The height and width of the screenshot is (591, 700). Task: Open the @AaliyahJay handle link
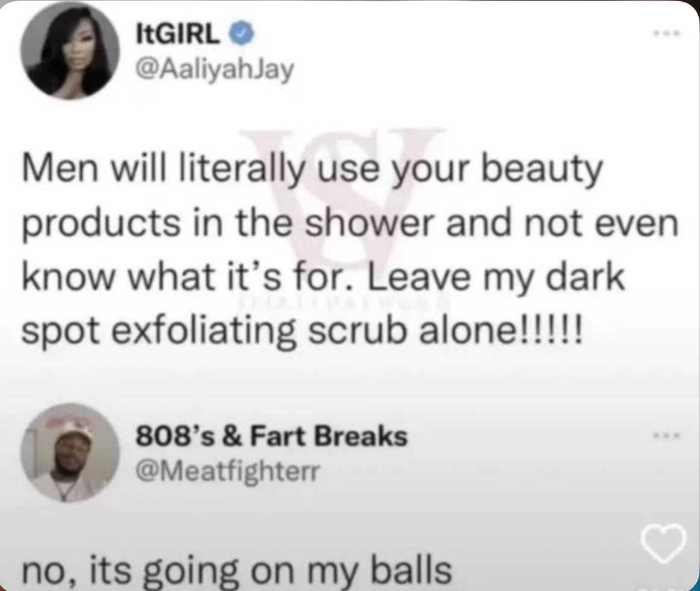[214, 70]
